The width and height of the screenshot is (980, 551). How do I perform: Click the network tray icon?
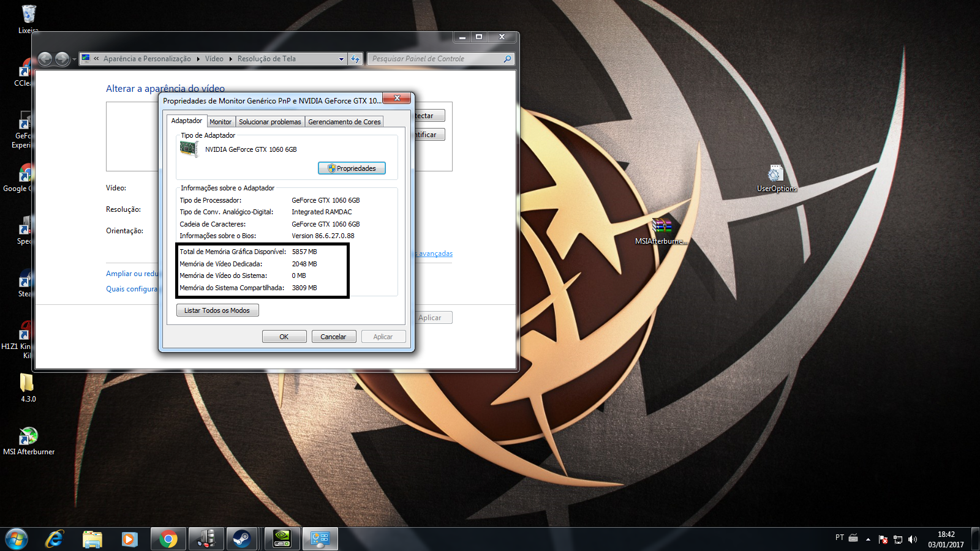click(898, 539)
